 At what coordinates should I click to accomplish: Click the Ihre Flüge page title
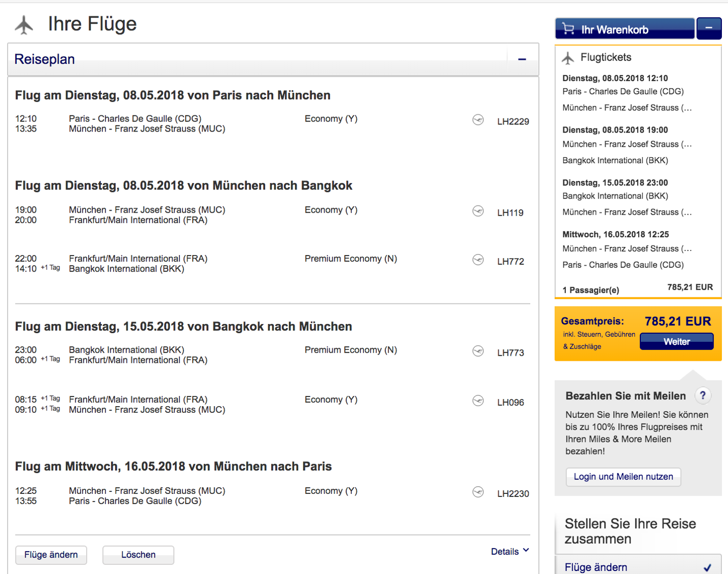click(92, 24)
